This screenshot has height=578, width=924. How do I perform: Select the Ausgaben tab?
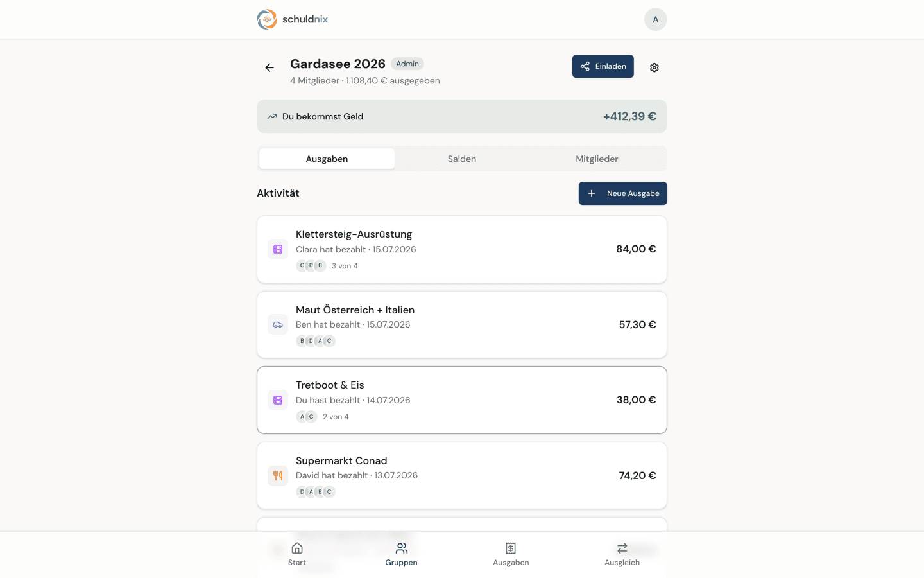327,159
